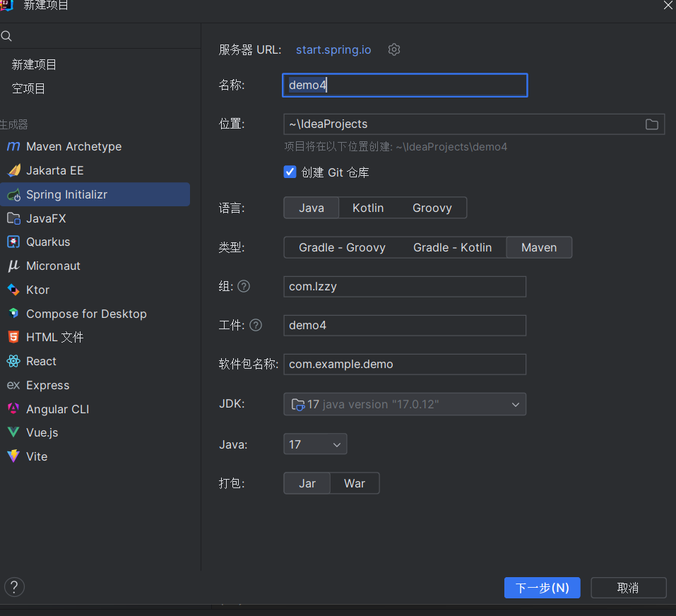Screen dimensions: 676x616
Task: Choose Gradle - Groovy project type
Action: pyautogui.click(x=342, y=247)
